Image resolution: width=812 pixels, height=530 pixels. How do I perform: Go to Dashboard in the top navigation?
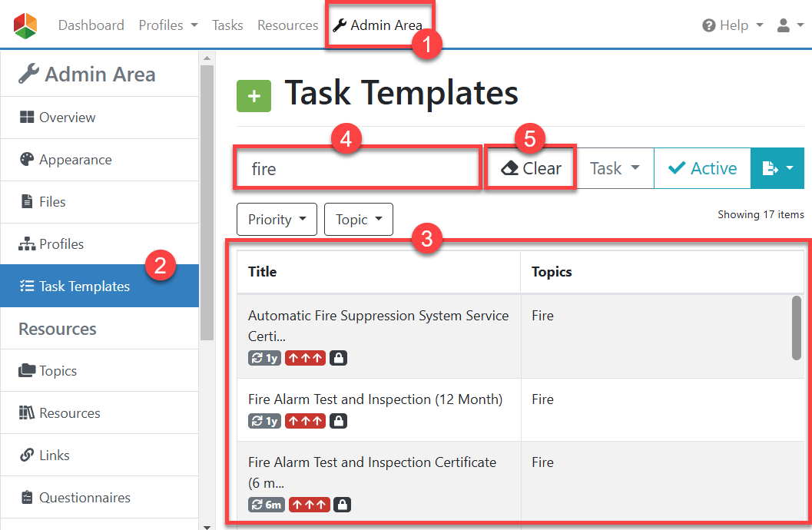[91, 25]
